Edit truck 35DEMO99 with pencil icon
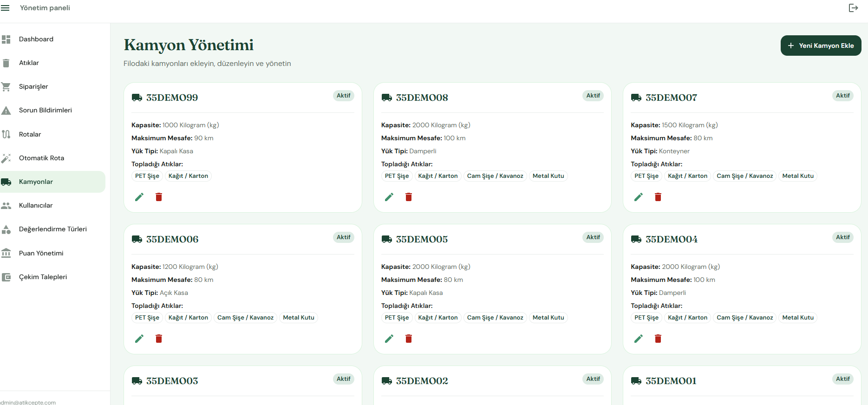Screen dimensions: 868x405 tap(139, 197)
